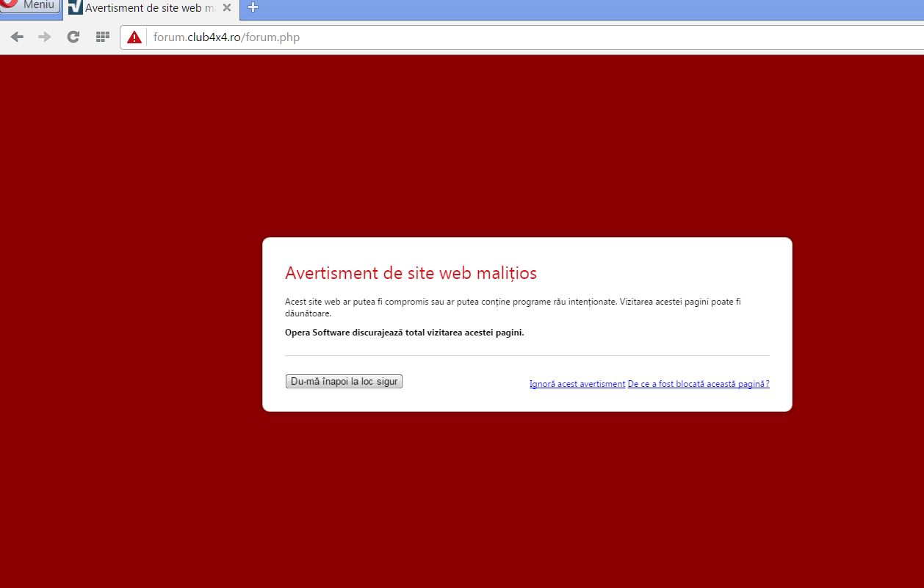924x588 pixels.
Task: Close the current tab with the X
Action: point(227,8)
